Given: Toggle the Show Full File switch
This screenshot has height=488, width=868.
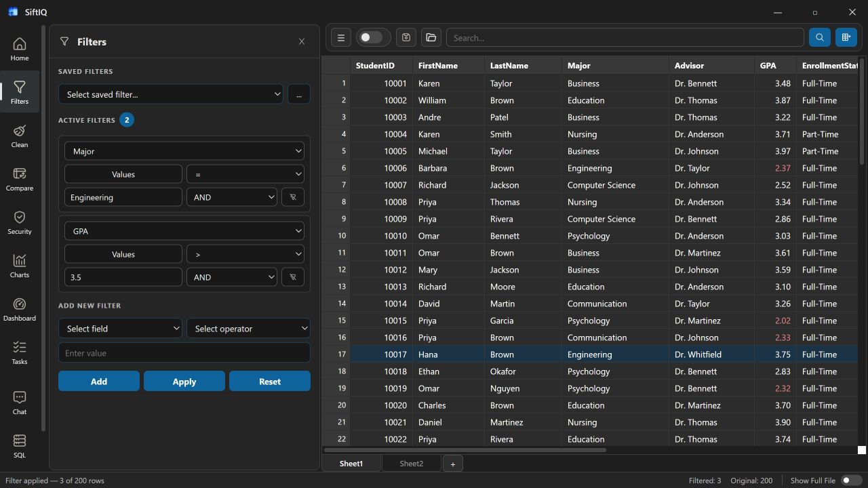Looking at the screenshot, I should pyautogui.click(x=851, y=481).
